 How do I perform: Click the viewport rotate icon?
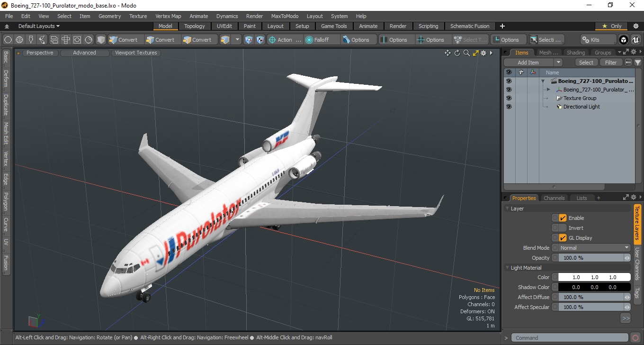point(457,53)
